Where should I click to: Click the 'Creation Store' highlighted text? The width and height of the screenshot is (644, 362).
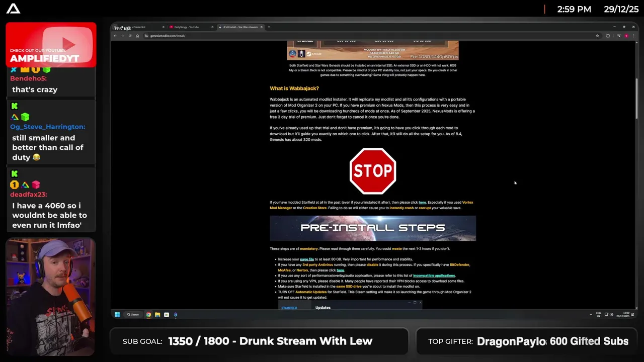click(x=314, y=208)
